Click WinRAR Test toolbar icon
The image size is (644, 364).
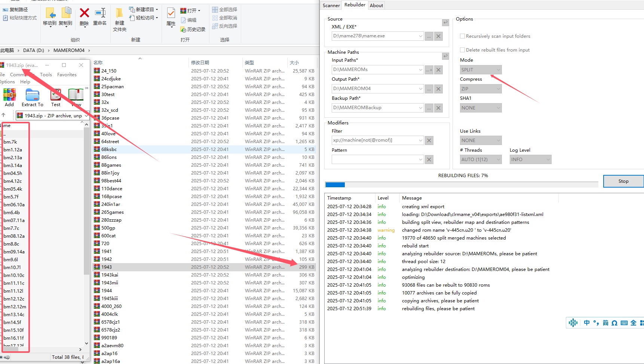point(56,98)
